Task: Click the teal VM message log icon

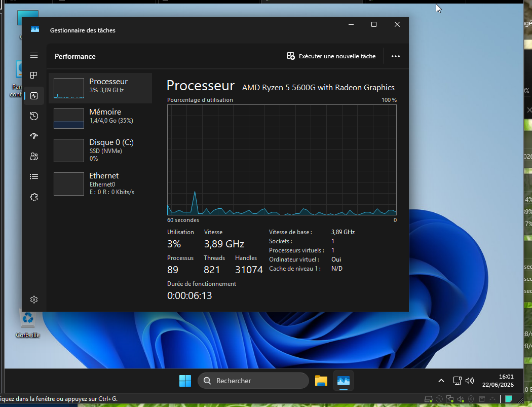Action: click(509, 399)
